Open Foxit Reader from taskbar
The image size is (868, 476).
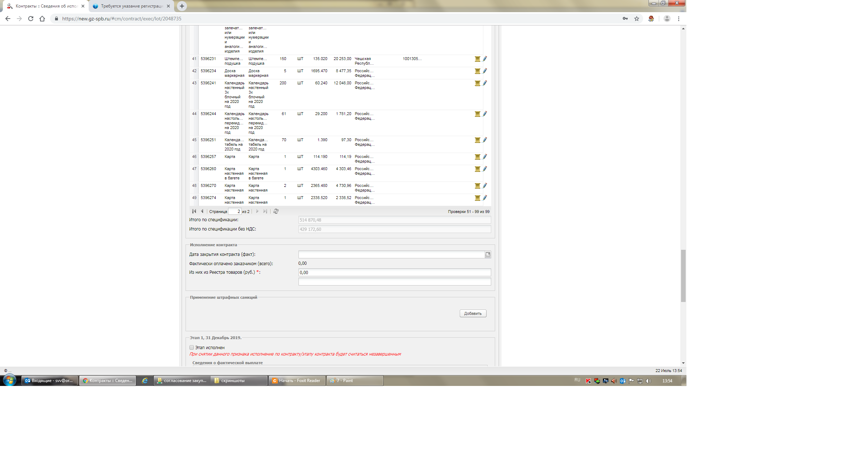point(297,381)
